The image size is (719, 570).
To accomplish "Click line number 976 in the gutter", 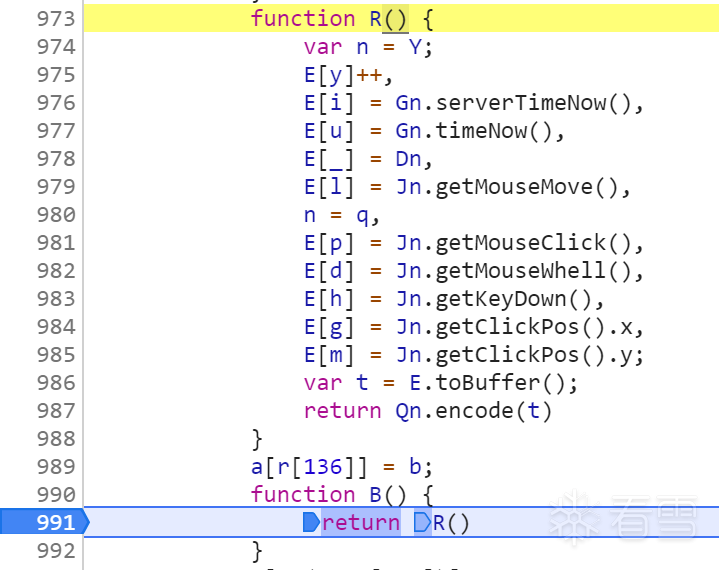I will (x=56, y=103).
